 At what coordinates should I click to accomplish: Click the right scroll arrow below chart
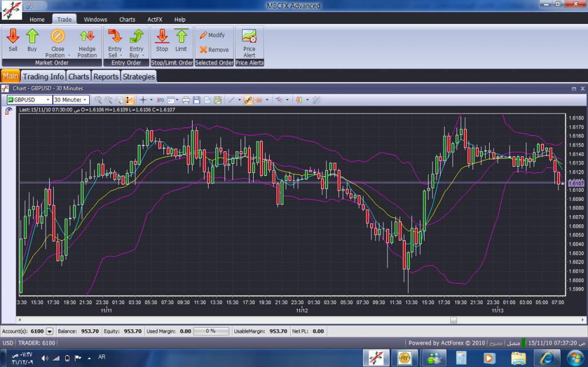pos(583,320)
